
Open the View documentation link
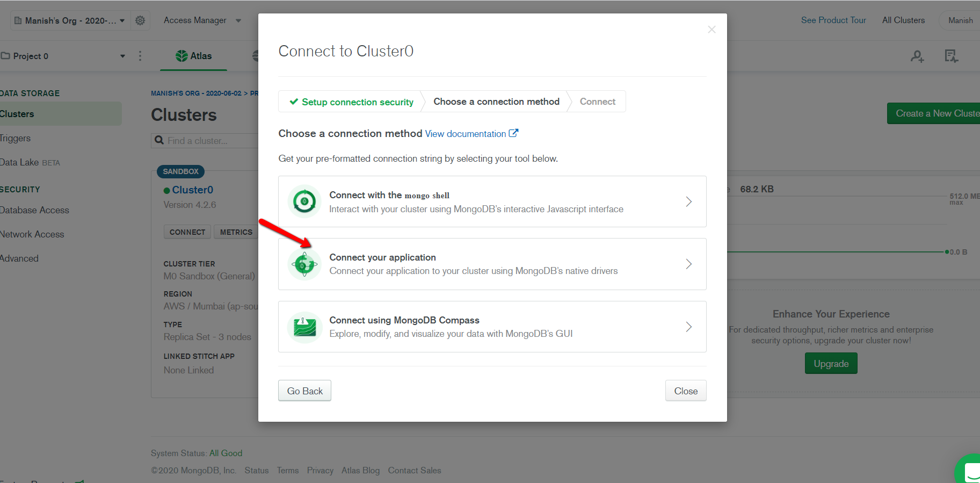pos(471,134)
